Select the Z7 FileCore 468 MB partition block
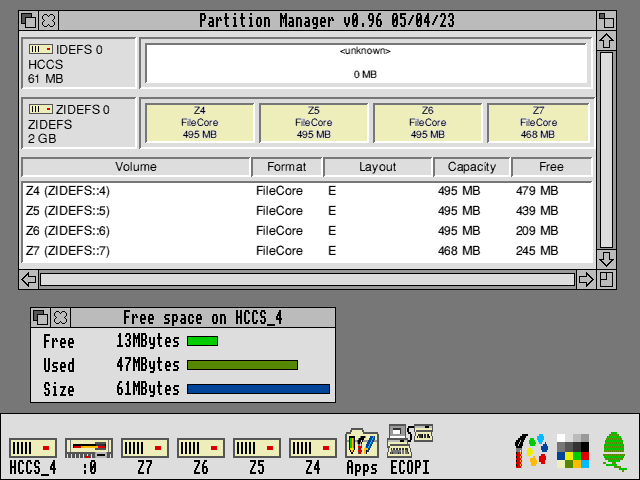Image resolution: width=640 pixels, height=480 pixels. [x=538, y=122]
